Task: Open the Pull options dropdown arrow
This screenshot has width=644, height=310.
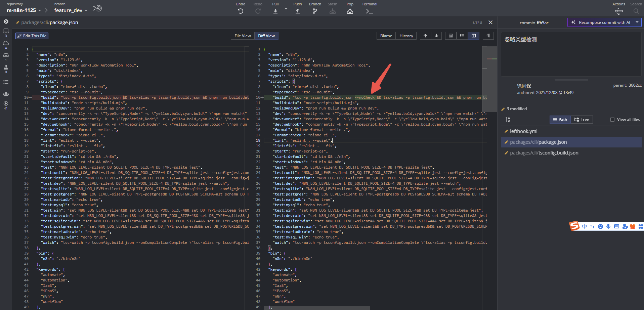Action: pyautogui.click(x=286, y=8)
